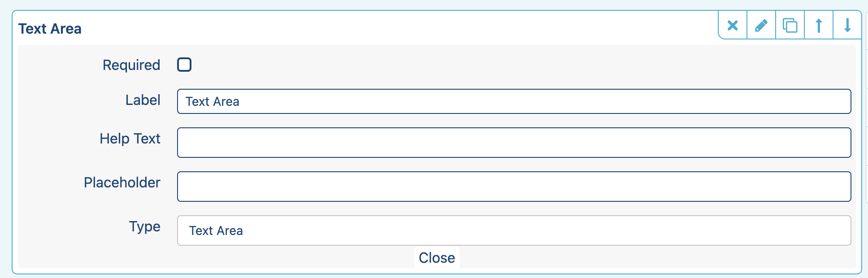Delete the Text Area field using X icon
Screen dimensions: 868x278
(x=732, y=26)
